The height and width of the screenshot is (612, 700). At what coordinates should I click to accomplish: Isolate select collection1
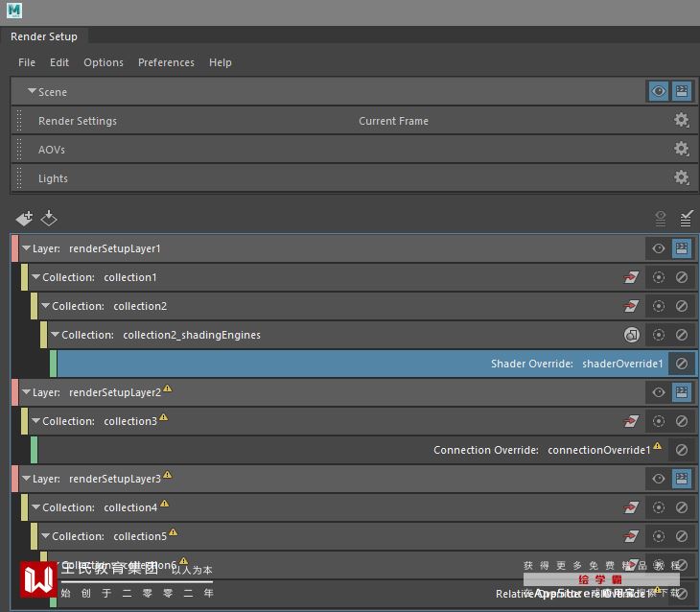click(659, 277)
